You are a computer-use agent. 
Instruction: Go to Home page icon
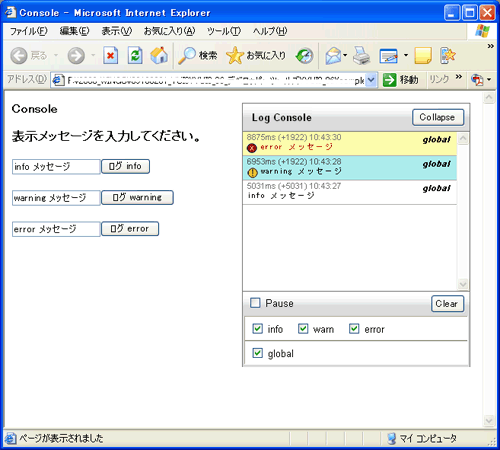tap(159, 55)
